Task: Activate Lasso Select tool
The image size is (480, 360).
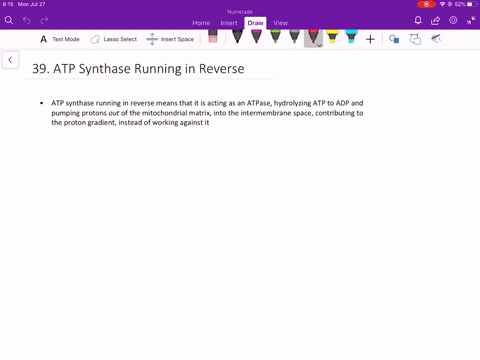Action: (x=114, y=39)
